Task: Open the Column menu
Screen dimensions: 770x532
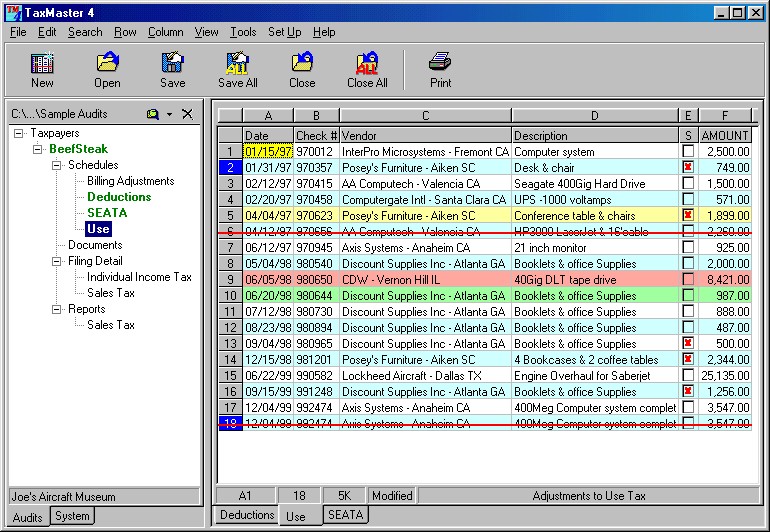Action: coord(165,32)
